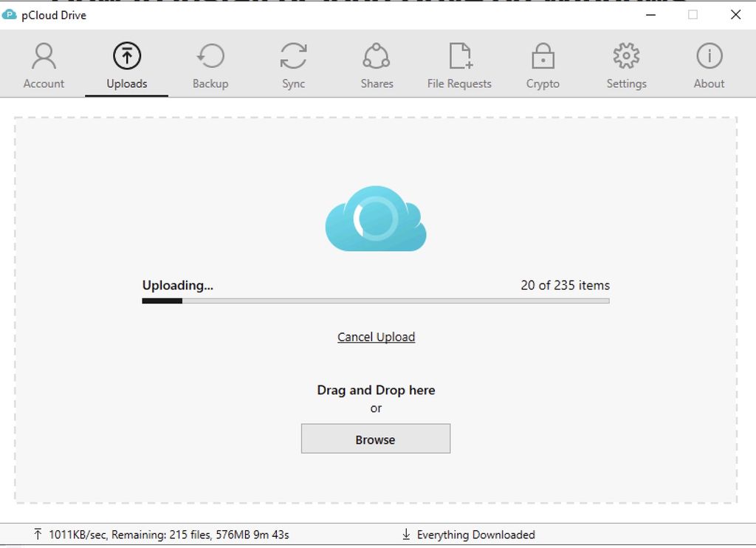Select the Uploads arrow icon

tap(126, 55)
